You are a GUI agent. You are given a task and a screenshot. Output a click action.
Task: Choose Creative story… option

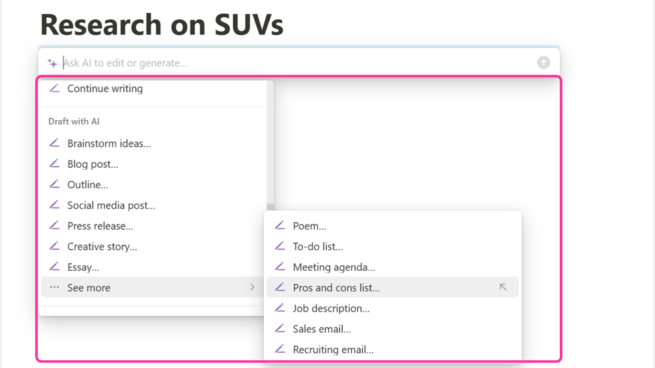tap(152, 246)
